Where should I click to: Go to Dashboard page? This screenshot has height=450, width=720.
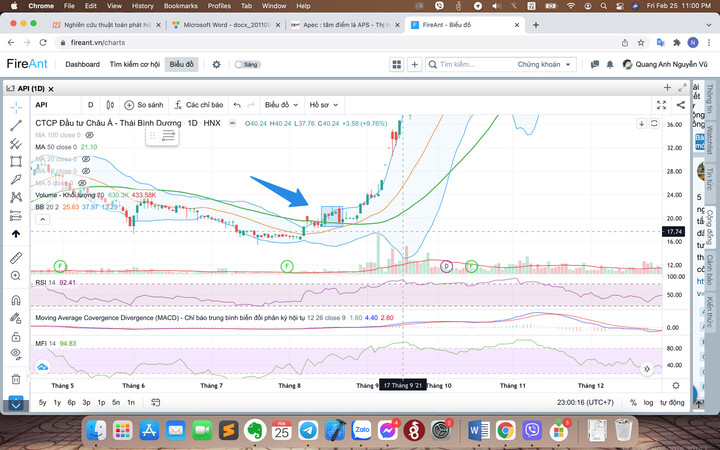point(83,64)
